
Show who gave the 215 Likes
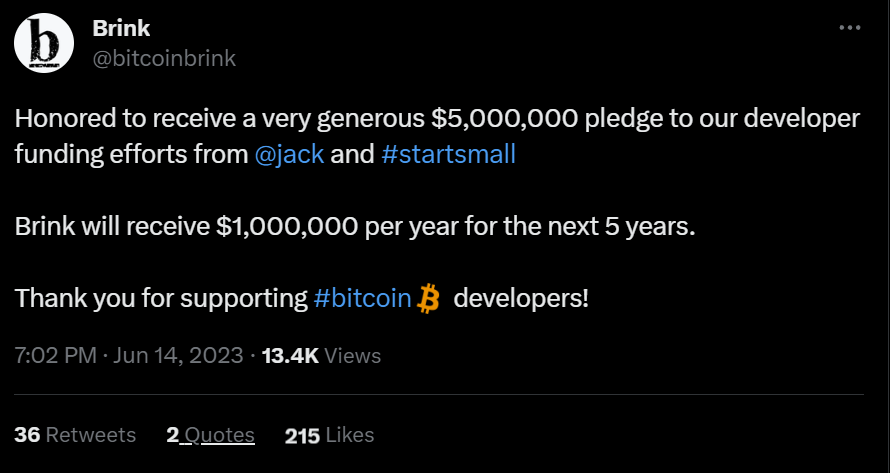pyautogui.click(x=329, y=435)
